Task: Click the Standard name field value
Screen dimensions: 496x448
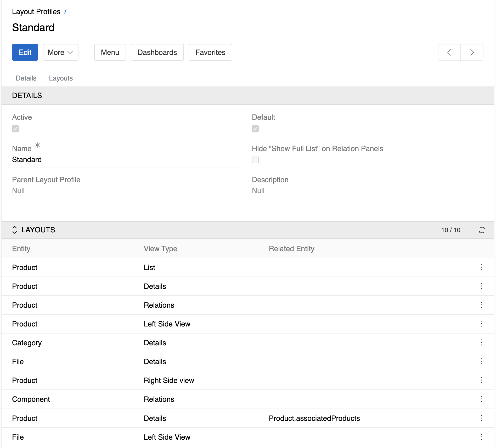Action: [27, 159]
